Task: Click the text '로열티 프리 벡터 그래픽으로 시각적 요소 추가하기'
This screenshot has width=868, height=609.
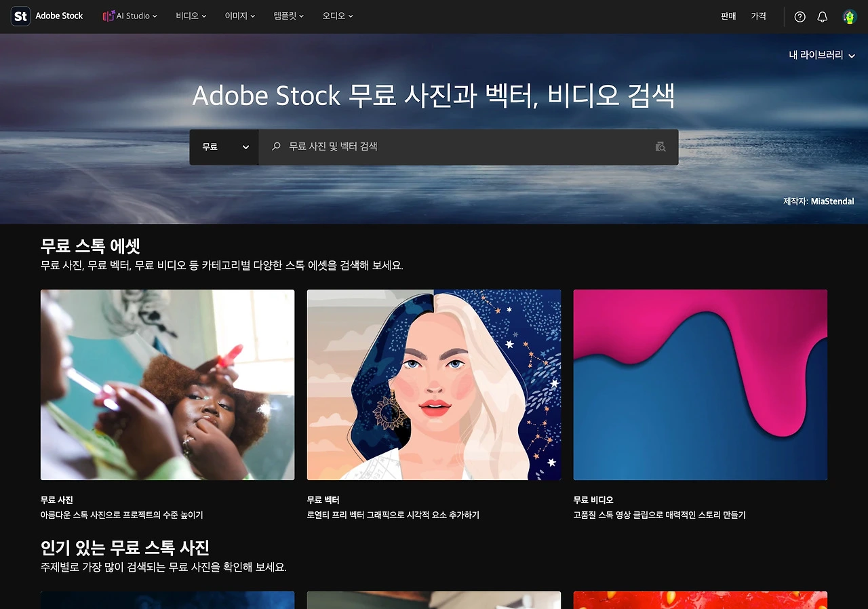Action: (x=393, y=515)
